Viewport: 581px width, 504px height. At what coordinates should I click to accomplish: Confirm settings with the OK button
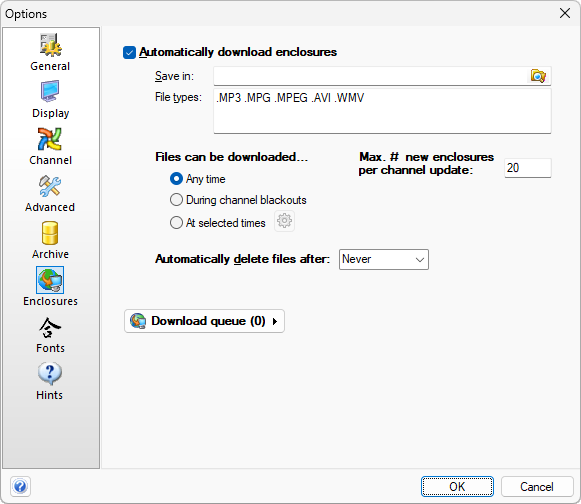coord(457,487)
